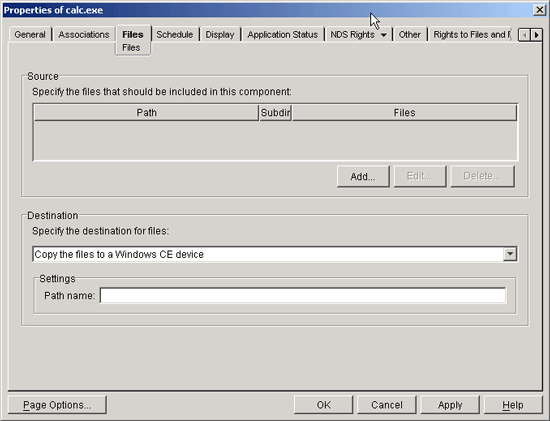This screenshot has height=421, width=550.
Task: Open the Schedule tab
Action: (175, 34)
